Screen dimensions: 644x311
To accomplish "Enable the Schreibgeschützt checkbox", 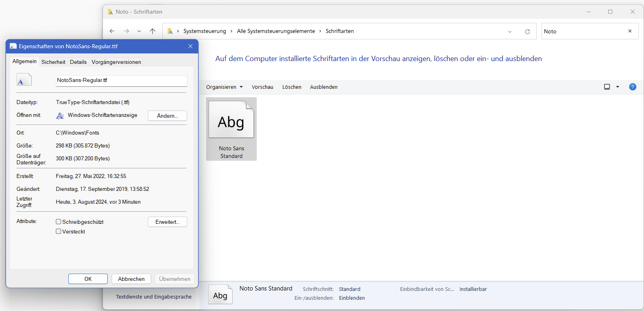I will point(59,222).
